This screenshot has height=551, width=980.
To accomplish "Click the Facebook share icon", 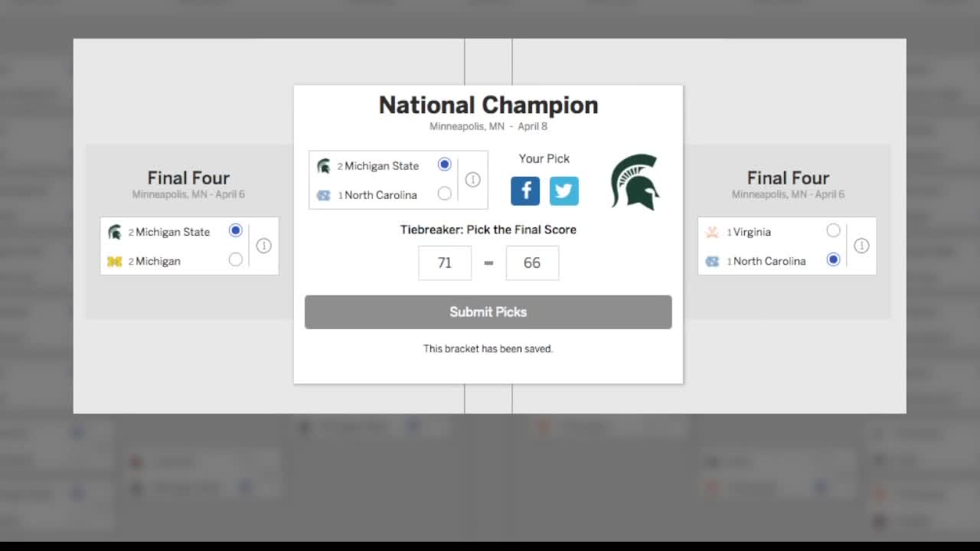I will tap(525, 191).
